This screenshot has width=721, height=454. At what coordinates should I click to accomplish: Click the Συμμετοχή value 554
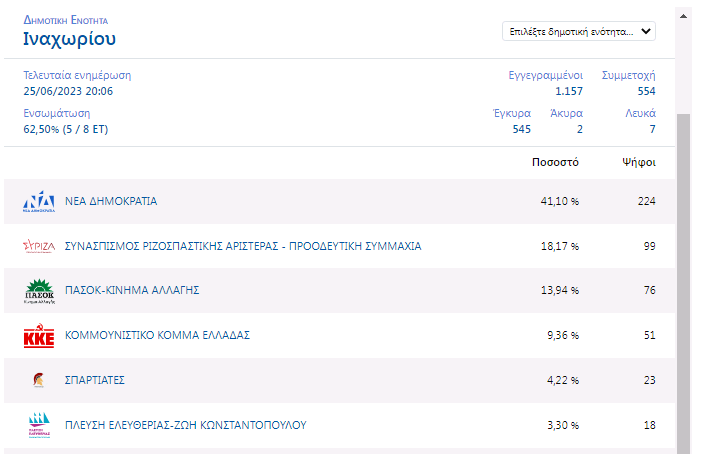[x=645, y=92]
